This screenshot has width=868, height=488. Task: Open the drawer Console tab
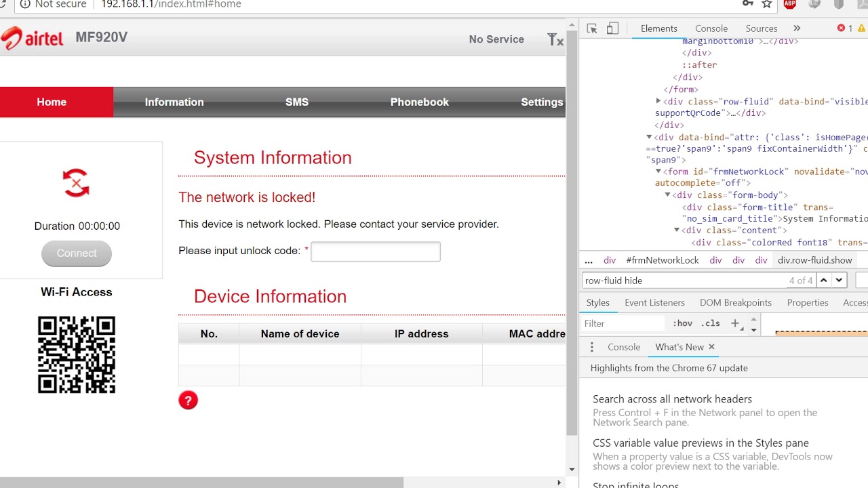tap(624, 346)
